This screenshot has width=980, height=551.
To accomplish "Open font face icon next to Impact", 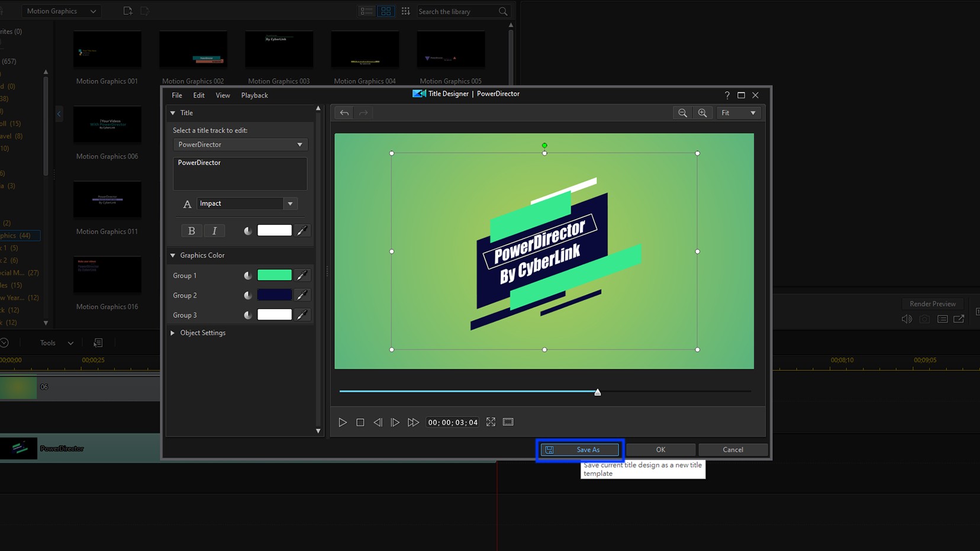I will click(x=187, y=204).
